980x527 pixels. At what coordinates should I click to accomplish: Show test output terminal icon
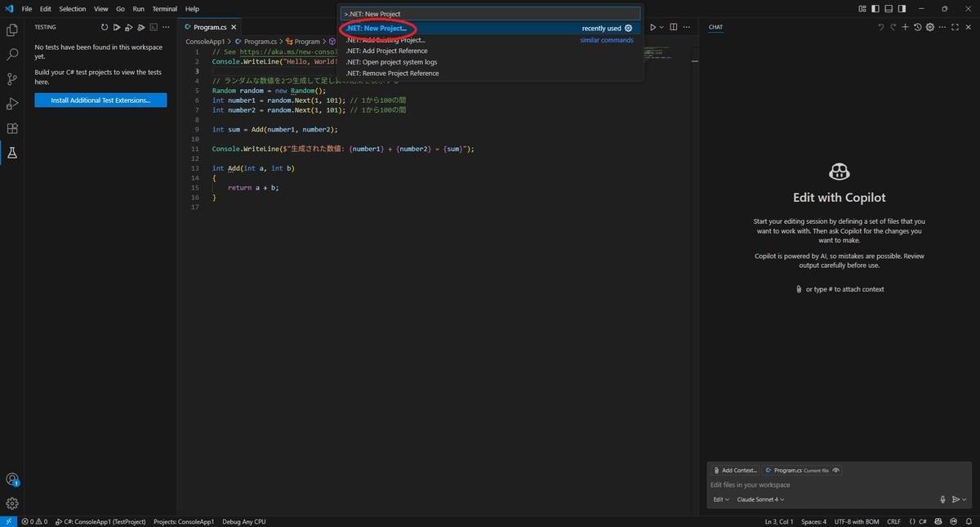point(154,27)
